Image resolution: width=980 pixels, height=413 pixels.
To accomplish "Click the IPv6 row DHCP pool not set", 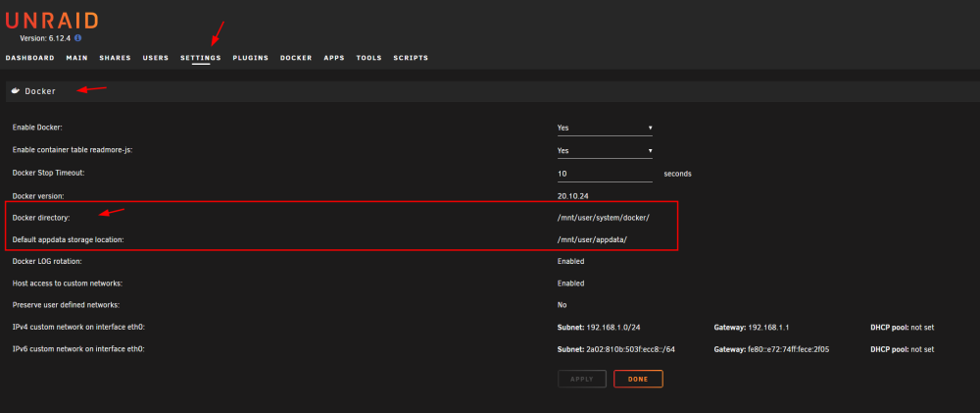I will pyautogui.click(x=902, y=349).
